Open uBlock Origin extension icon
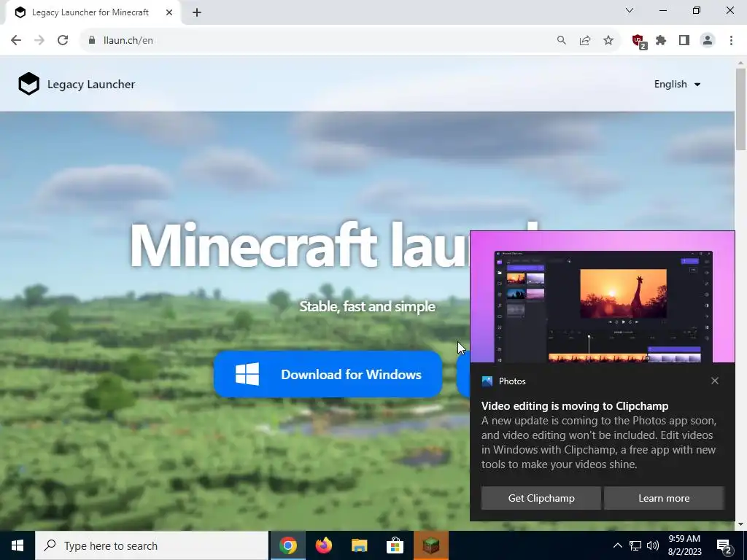747x560 pixels. pos(638,41)
